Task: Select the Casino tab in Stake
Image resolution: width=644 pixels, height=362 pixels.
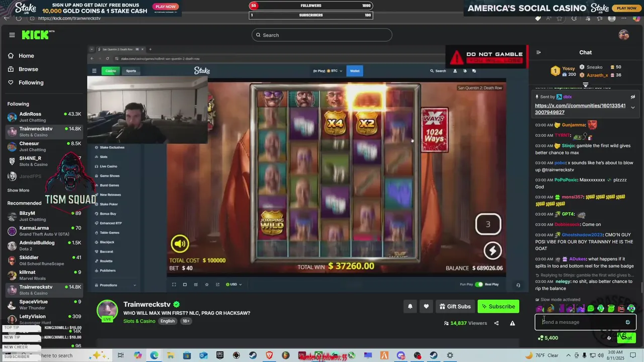Action: [x=111, y=71]
